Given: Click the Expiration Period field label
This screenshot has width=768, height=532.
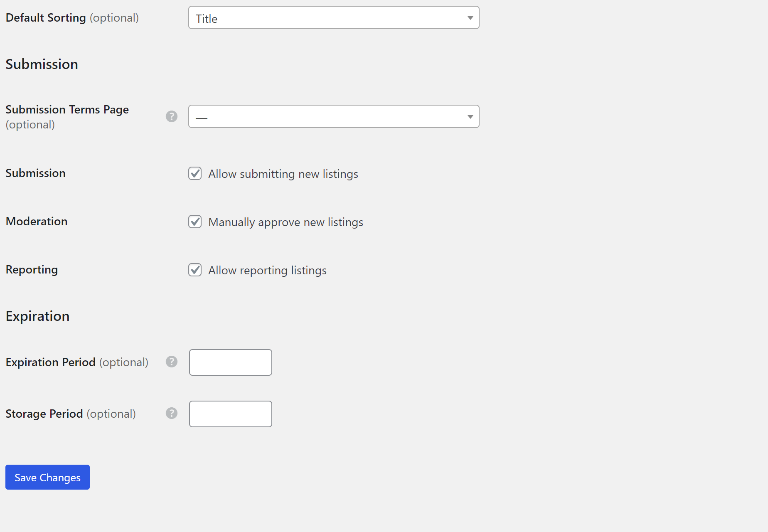Looking at the screenshot, I should point(77,362).
